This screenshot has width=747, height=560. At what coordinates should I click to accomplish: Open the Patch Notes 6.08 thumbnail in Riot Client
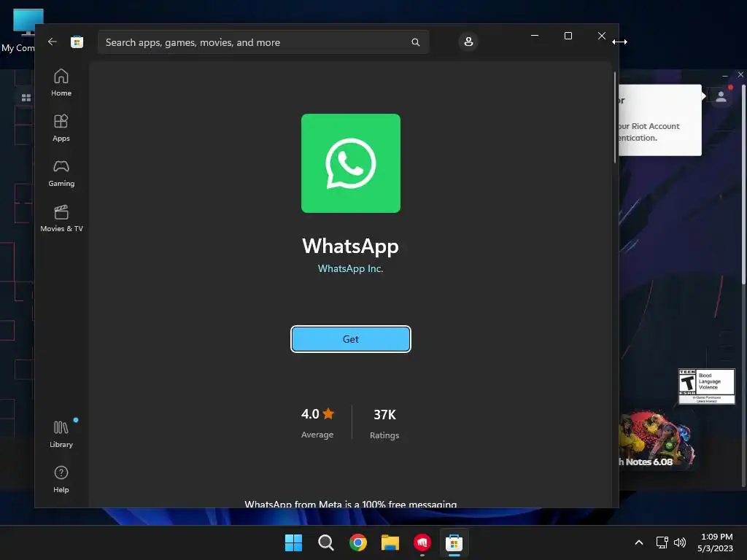657,440
